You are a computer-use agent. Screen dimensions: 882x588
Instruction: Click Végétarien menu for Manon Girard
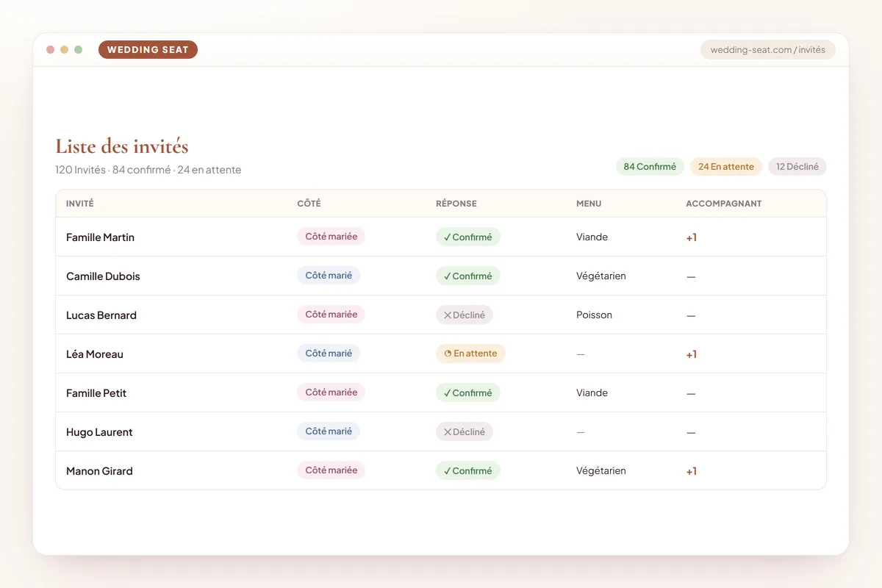601,471
